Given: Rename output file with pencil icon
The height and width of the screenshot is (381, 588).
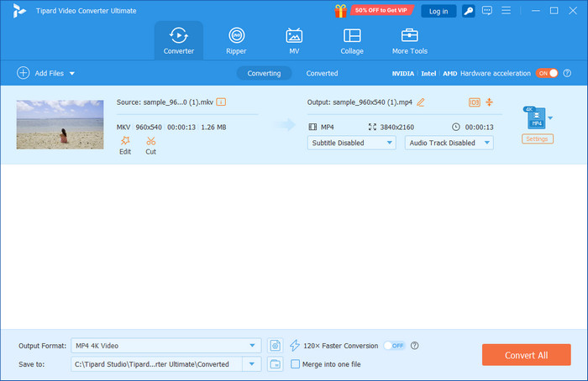Looking at the screenshot, I should pos(420,102).
